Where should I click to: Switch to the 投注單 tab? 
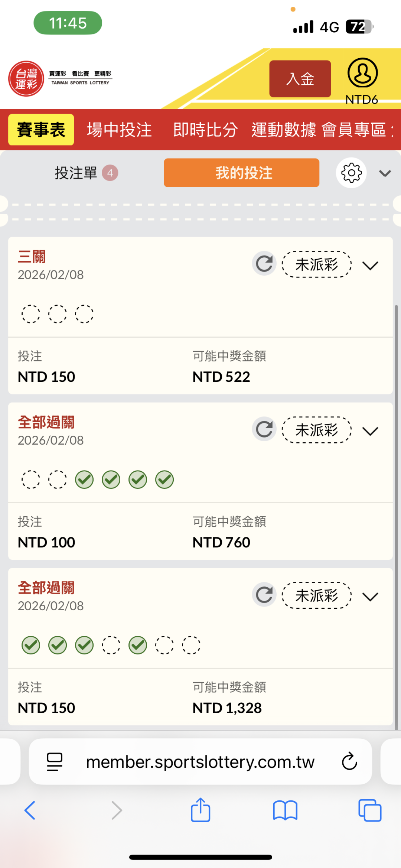(85, 173)
